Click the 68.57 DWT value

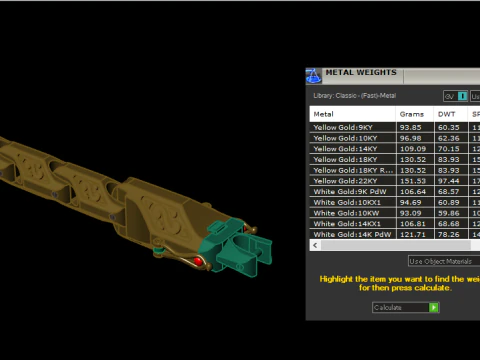point(449,192)
